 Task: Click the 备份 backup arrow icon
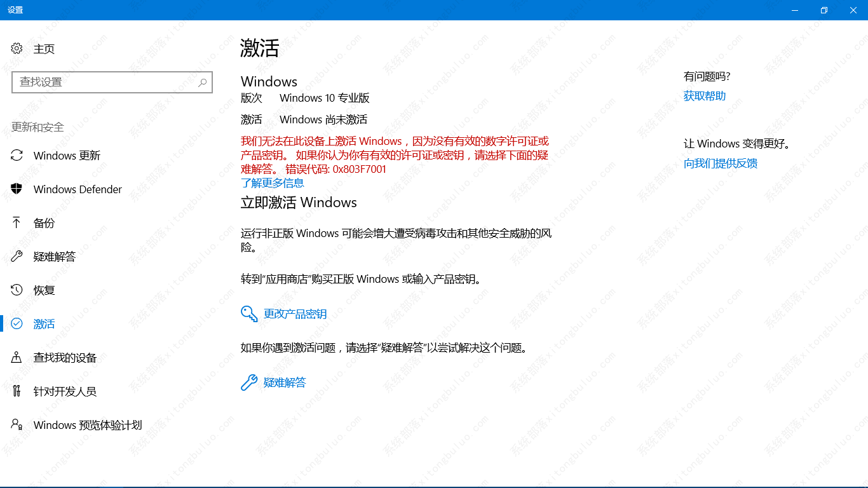[x=17, y=222]
